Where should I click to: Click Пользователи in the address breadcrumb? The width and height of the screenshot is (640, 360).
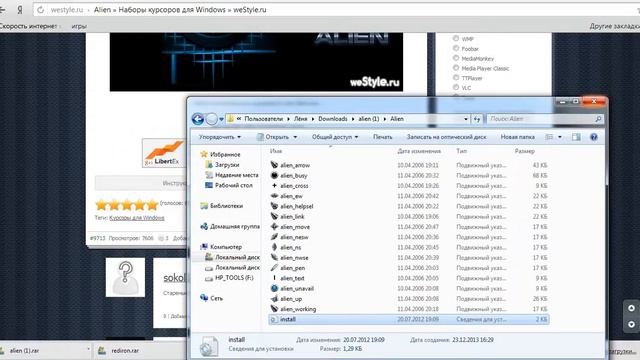pyautogui.click(x=263, y=119)
